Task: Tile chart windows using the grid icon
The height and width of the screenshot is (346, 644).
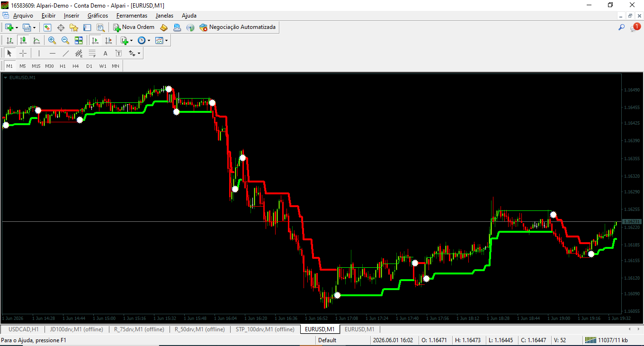Action: coord(79,40)
